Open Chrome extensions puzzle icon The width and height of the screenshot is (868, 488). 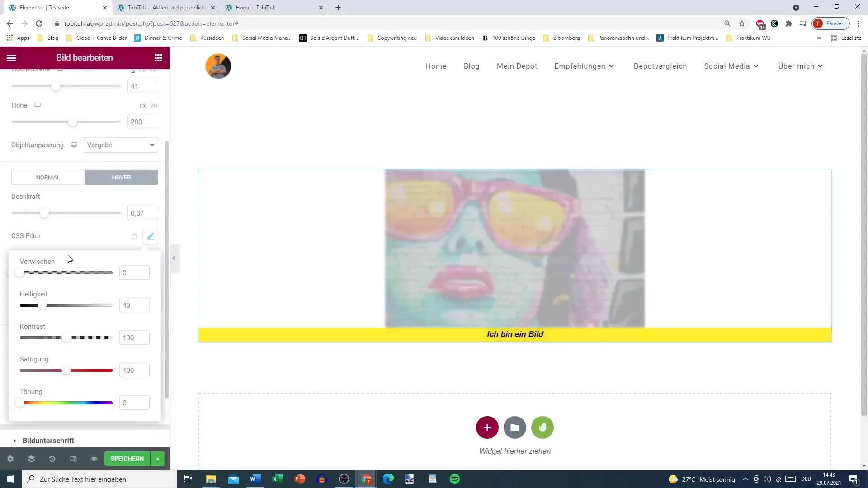pos(789,23)
